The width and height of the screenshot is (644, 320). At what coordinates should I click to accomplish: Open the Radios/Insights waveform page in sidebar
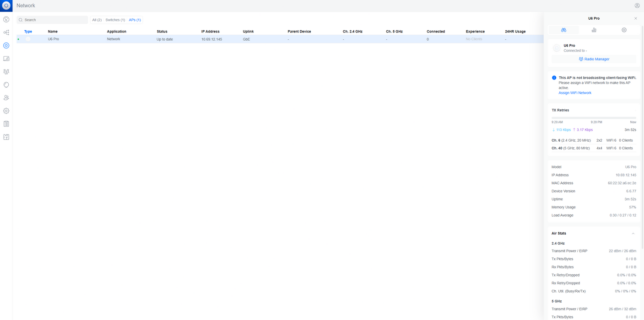tap(6, 72)
